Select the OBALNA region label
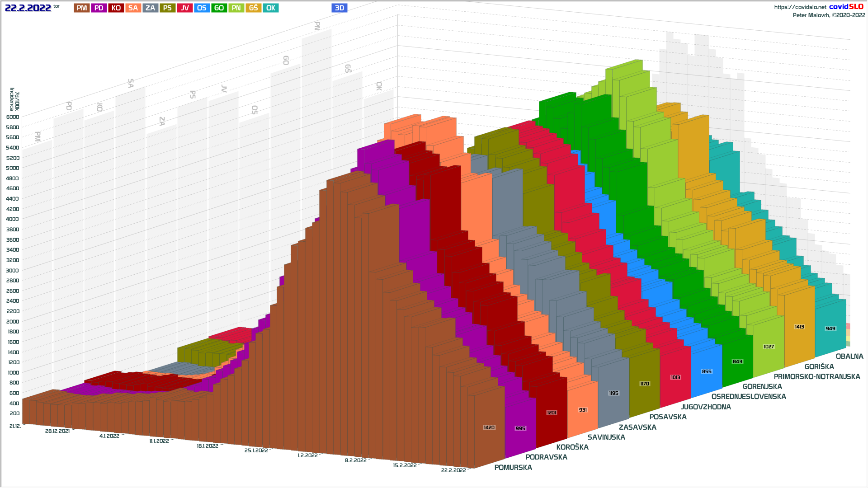Screen dimensions: 868x488 point(849,357)
